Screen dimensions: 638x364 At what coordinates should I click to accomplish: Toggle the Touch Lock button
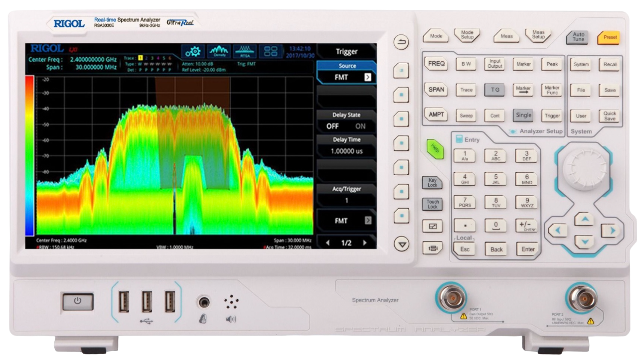(x=432, y=204)
